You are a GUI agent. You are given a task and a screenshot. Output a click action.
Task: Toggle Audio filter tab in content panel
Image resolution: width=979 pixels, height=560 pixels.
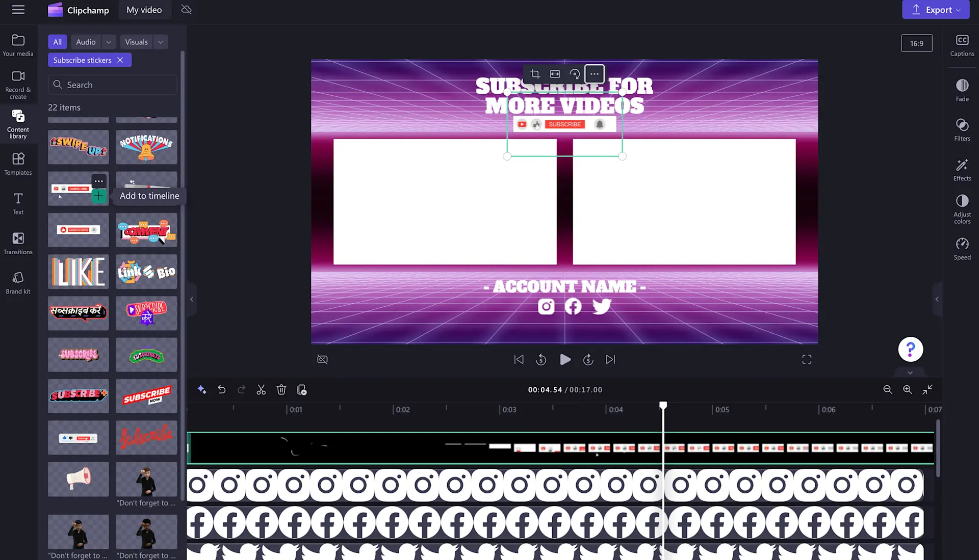coord(85,41)
